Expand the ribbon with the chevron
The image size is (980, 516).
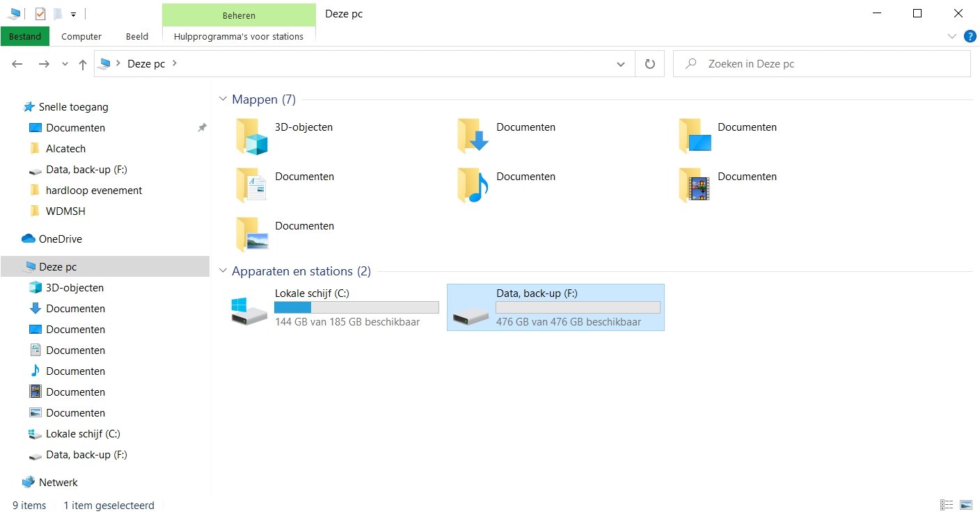tap(952, 36)
